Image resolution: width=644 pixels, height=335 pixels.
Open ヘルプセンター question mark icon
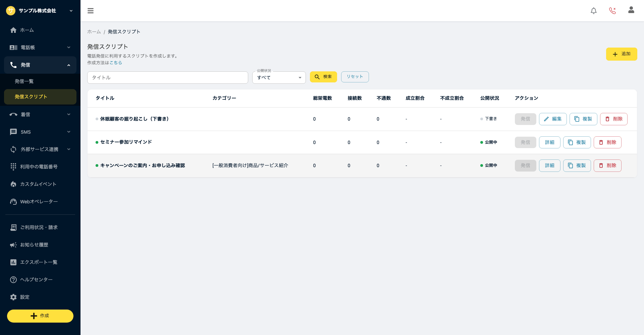tap(13, 280)
